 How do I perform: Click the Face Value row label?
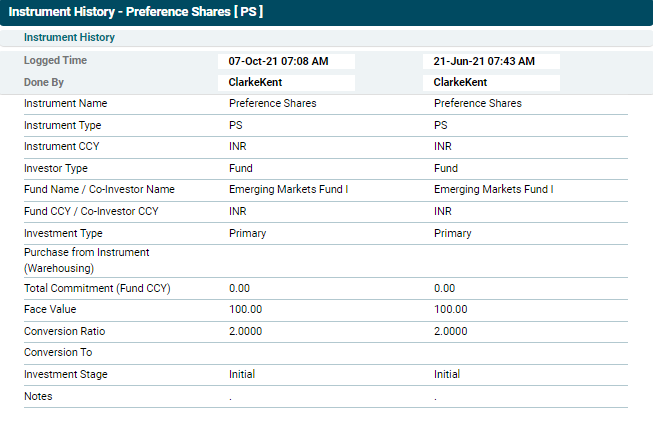coord(50,310)
